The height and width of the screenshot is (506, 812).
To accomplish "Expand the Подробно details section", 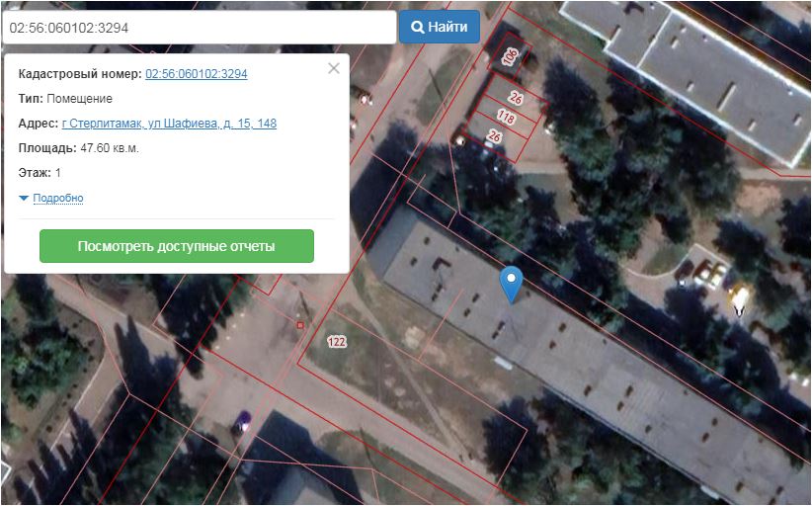I will point(58,199).
